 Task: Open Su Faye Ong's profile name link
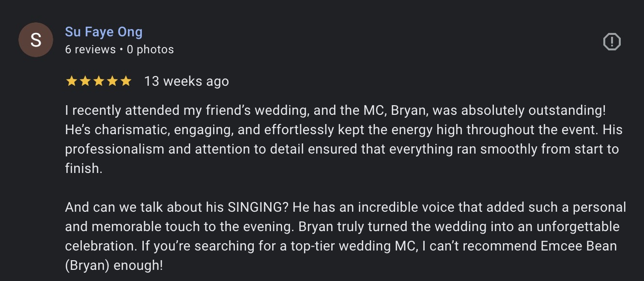(104, 32)
